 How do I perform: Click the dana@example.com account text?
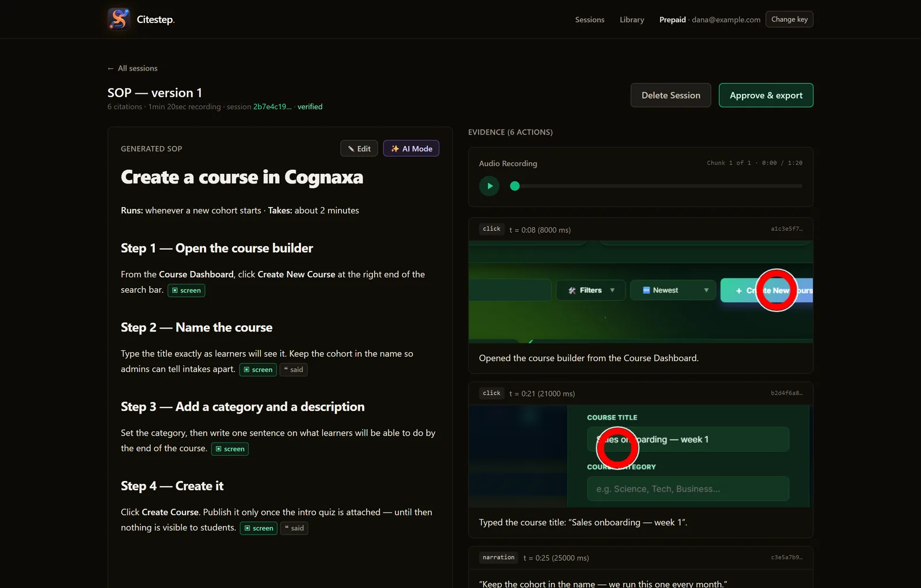(726, 20)
